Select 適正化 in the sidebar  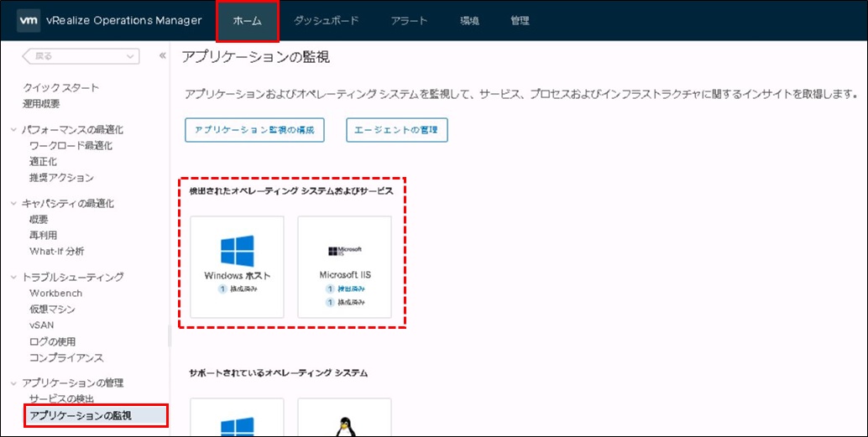[43, 162]
